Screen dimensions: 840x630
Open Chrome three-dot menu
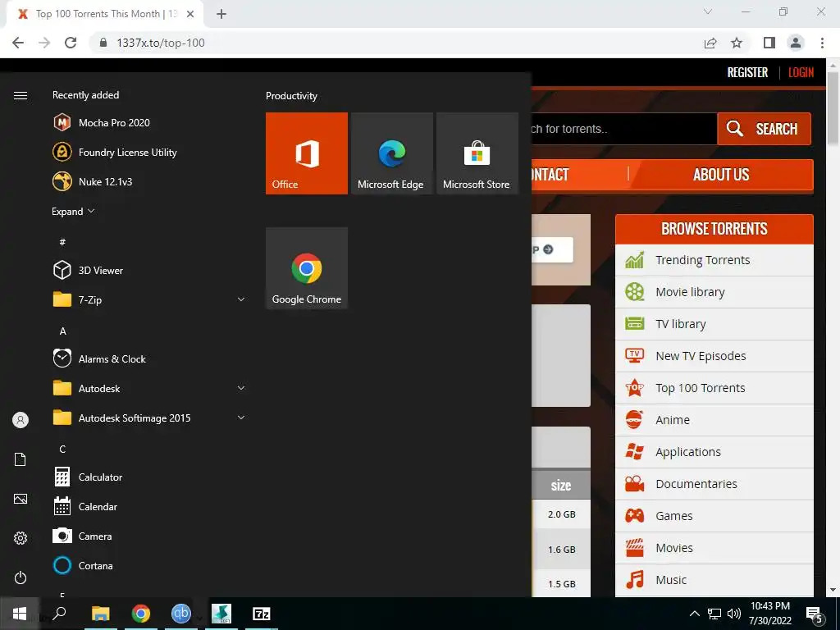click(822, 43)
